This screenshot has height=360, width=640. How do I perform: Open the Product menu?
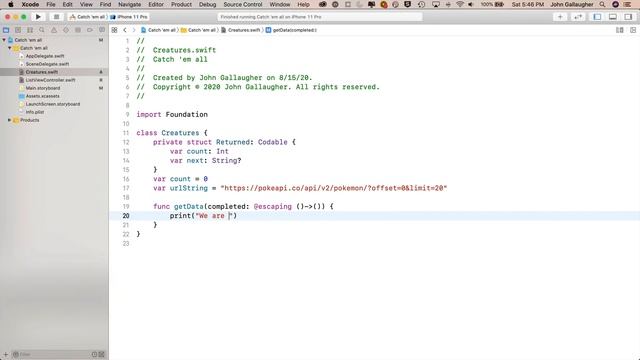point(181,4)
